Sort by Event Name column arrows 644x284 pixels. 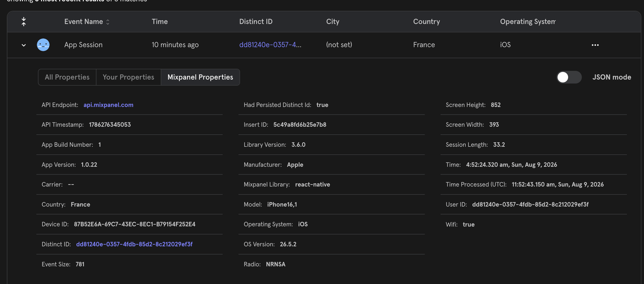tap(108, 22)
